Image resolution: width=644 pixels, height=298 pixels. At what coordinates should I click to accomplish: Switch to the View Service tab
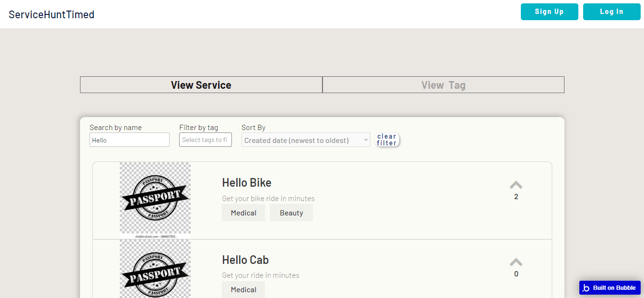click(x=201, y=85)
